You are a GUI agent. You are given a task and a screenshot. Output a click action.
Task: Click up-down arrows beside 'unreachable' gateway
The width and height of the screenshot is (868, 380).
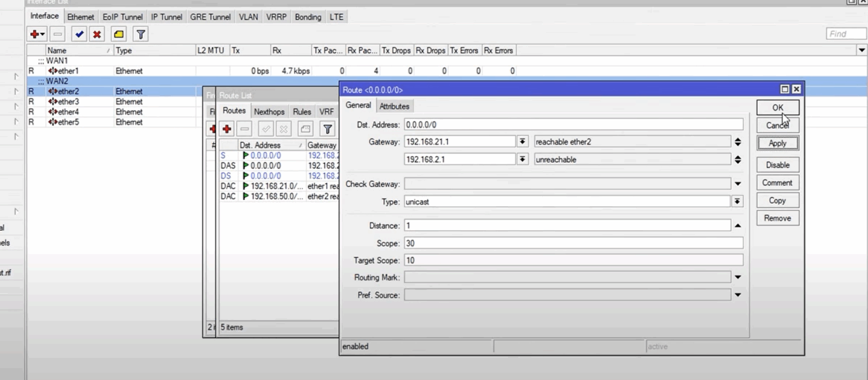[737, 160]
